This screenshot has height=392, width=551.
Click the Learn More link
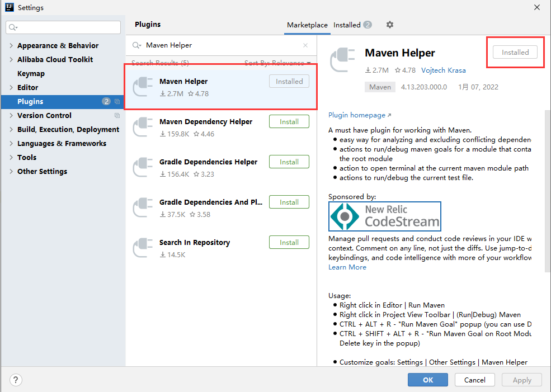(347, 267)
